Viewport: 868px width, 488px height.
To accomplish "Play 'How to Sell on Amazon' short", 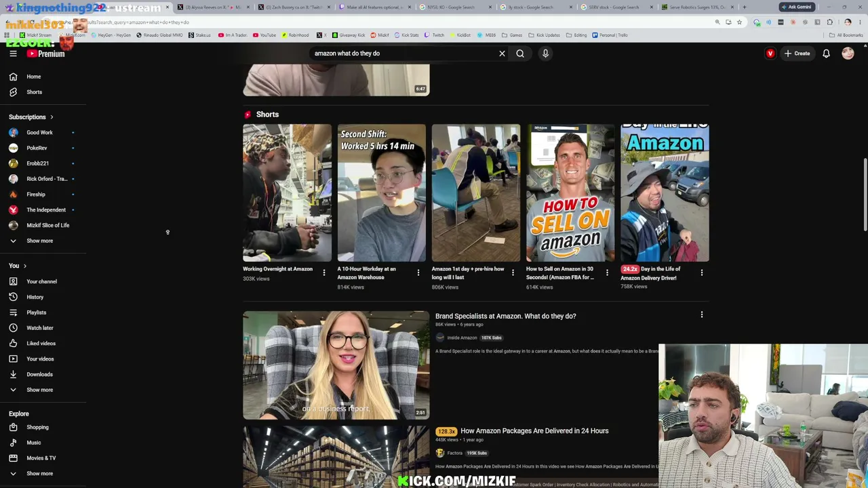I will pos(570,192).
